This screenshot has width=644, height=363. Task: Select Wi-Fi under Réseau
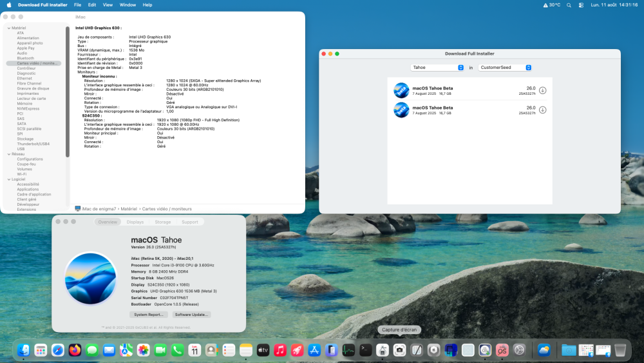point(22,174)
